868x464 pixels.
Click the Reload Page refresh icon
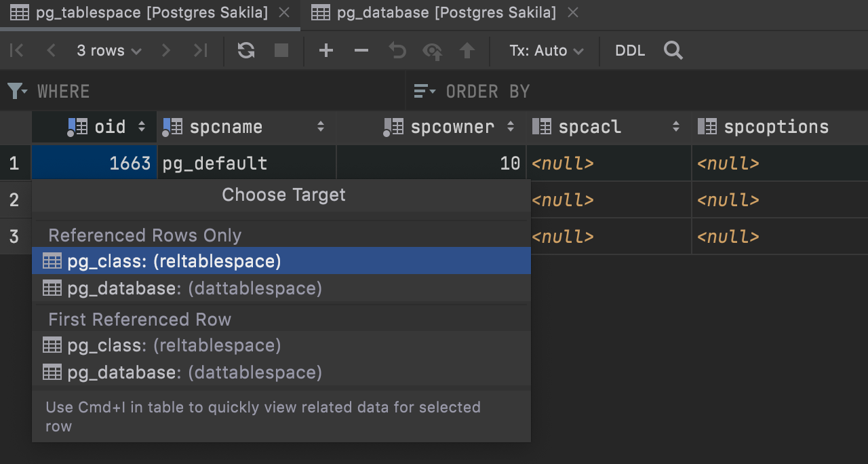click(x=246, y=50)
